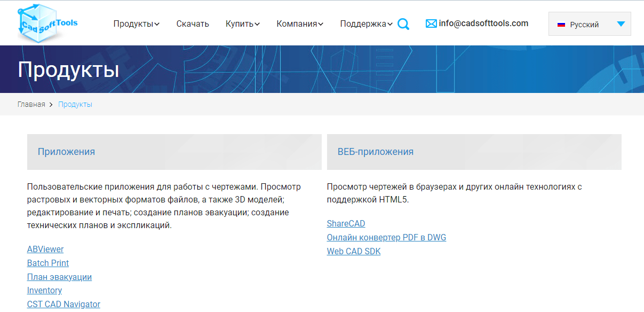Open the Скачать page
Viewport: 644px width, 312px height.
(193, 24)
